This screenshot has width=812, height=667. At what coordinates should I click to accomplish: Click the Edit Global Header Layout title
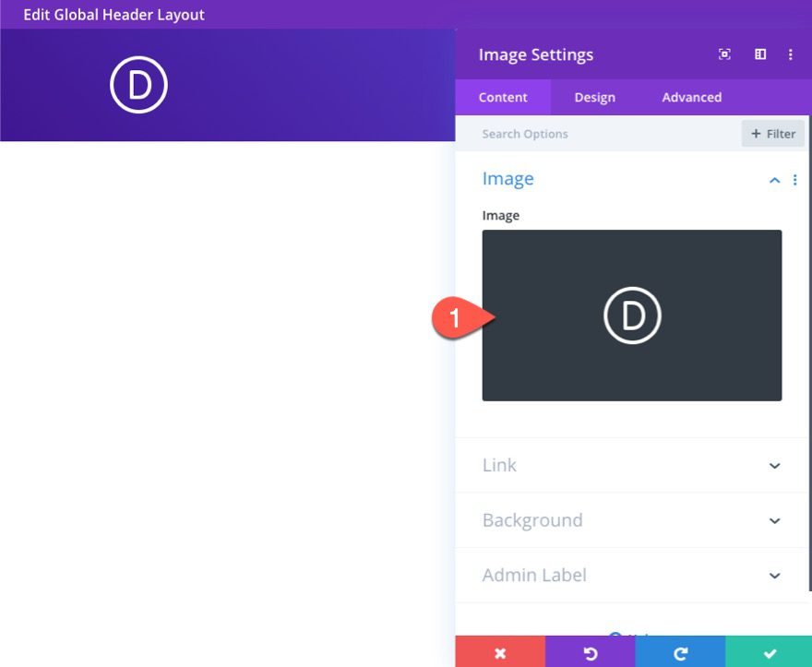click(x=114, y=15)
